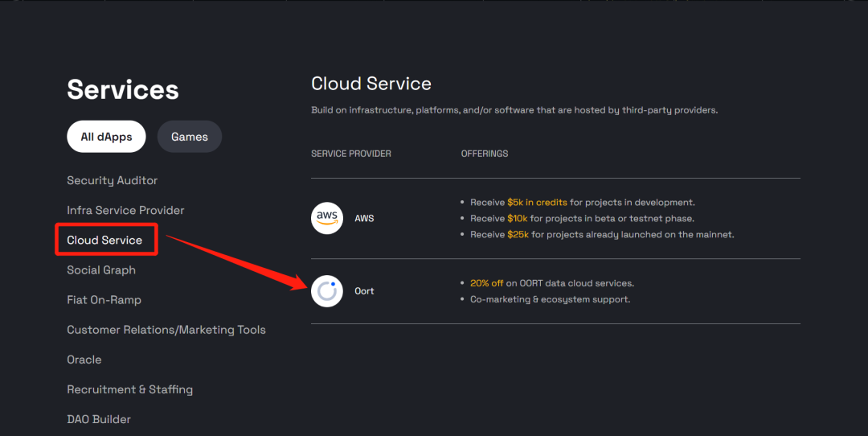Click the Oort provider name
868x436 pixels.
[364, 291]
